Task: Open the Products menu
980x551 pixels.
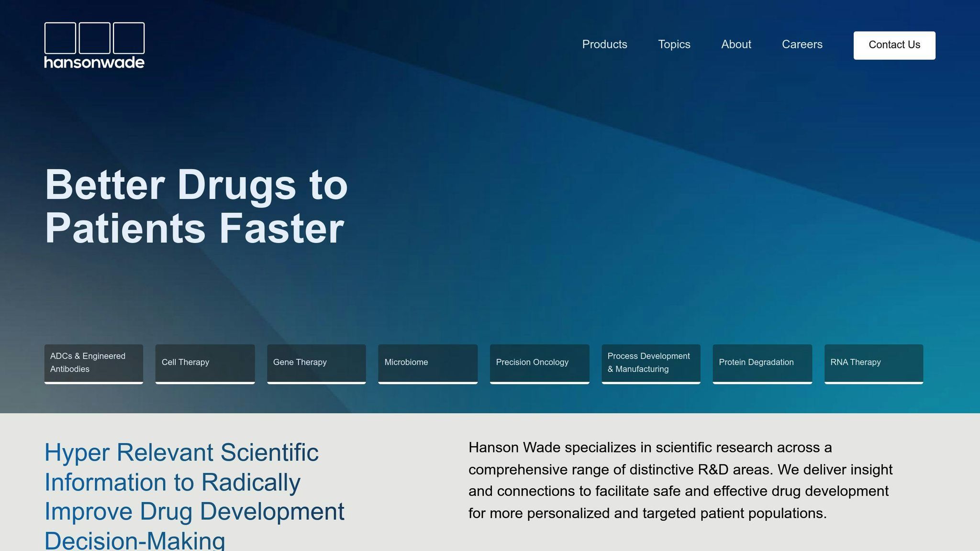Action: coord(604,44)
